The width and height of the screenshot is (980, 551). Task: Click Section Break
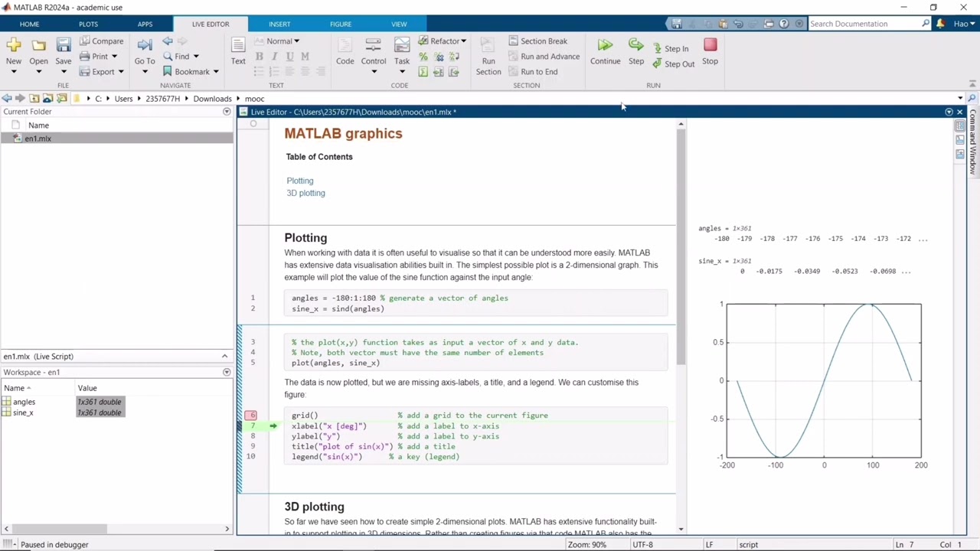537,41
